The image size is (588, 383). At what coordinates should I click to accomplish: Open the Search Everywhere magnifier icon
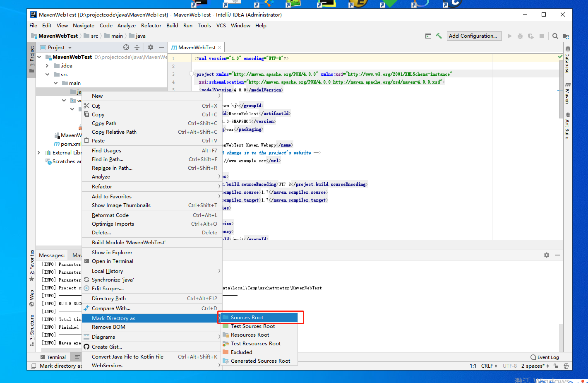(555, 36)
